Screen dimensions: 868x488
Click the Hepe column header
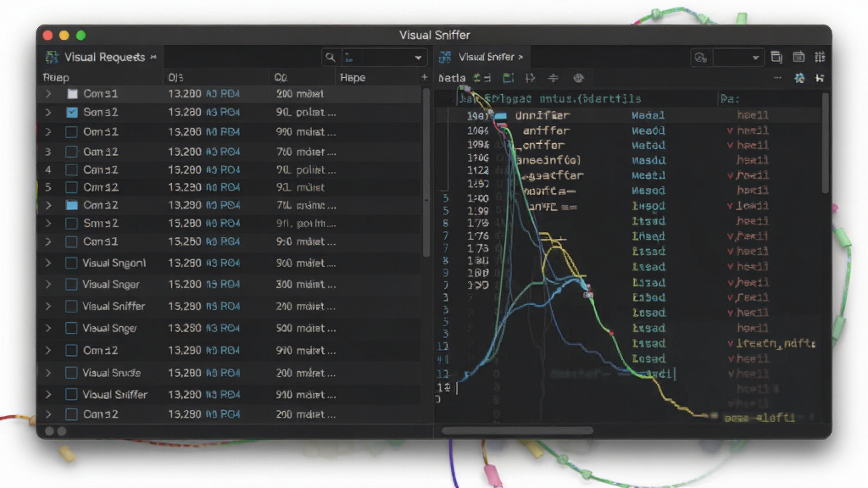(353, 77)
